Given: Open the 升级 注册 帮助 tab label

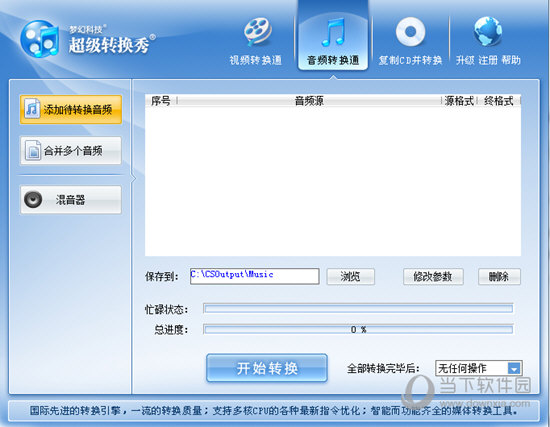Looking at the screenshot, I should (488, 60).
